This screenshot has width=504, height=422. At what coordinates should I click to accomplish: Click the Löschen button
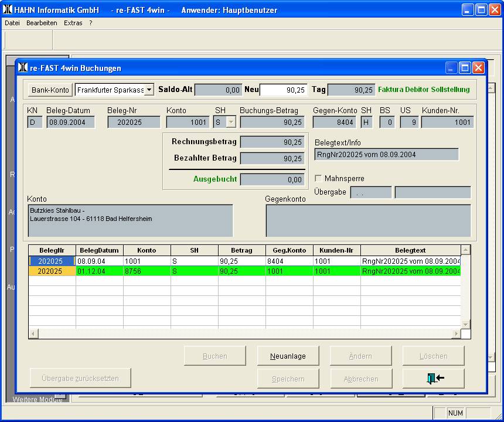pos(433,356)
